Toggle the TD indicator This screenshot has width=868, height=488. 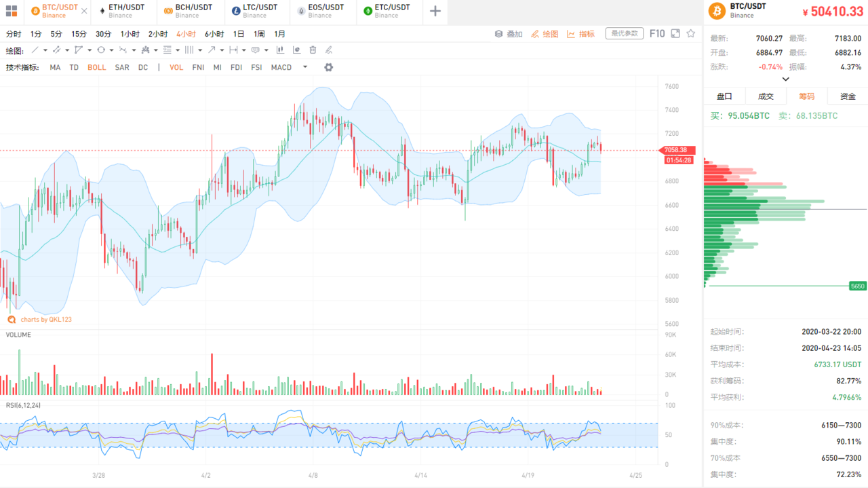click(x=74, y=67)
